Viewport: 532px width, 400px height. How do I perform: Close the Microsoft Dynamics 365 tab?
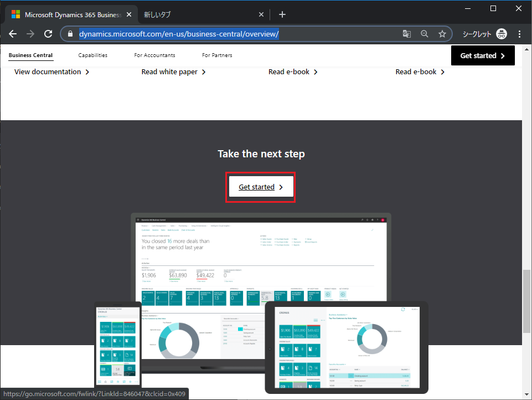129,14
